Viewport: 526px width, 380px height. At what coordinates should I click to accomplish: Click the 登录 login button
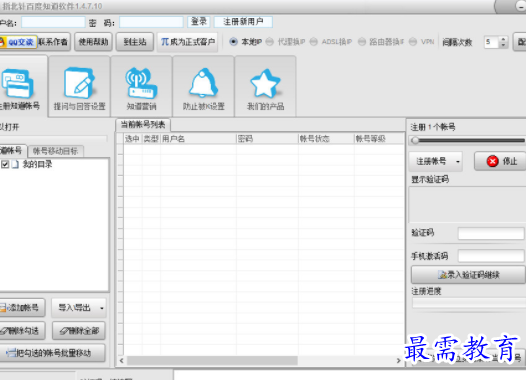[199, 22]
